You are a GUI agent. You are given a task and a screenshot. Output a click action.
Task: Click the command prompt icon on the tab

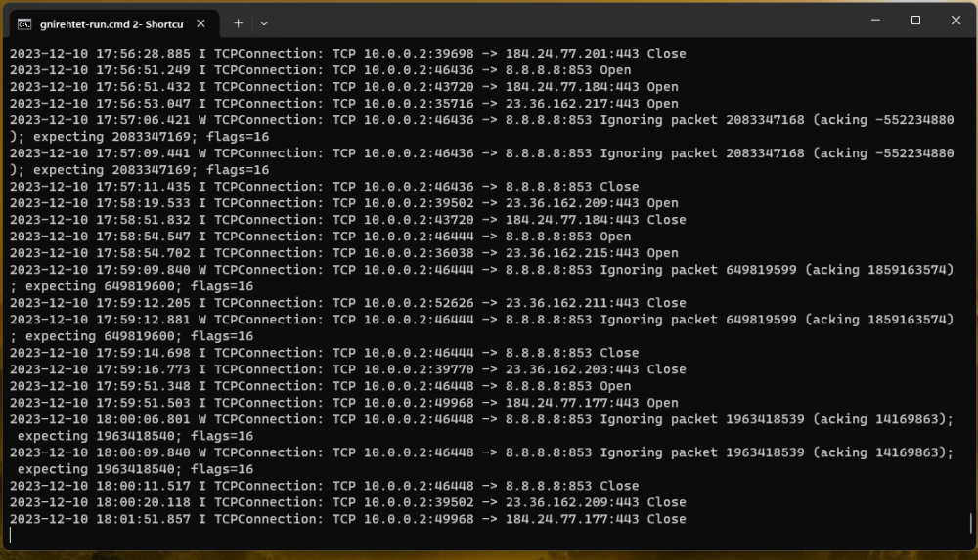coord(25,22)
